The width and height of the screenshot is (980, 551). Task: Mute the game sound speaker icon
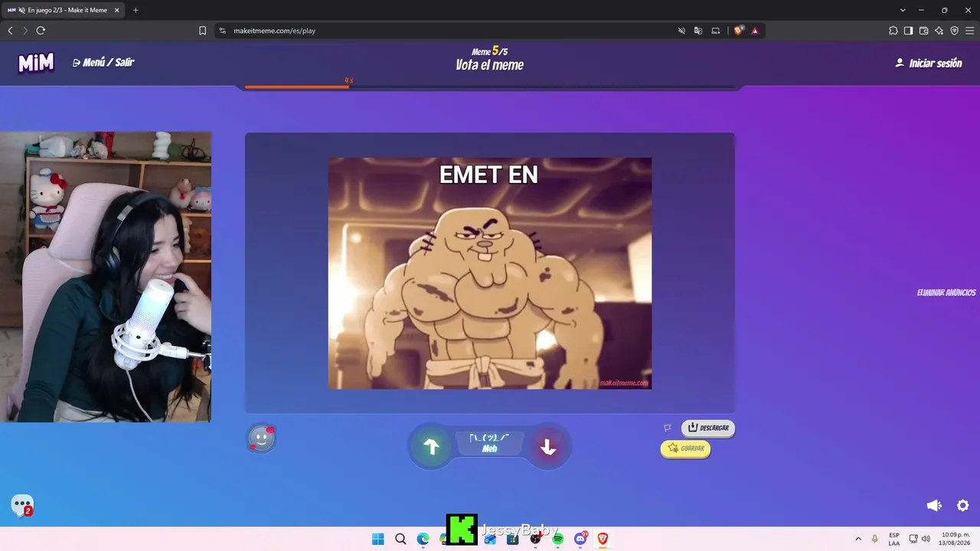934,505
